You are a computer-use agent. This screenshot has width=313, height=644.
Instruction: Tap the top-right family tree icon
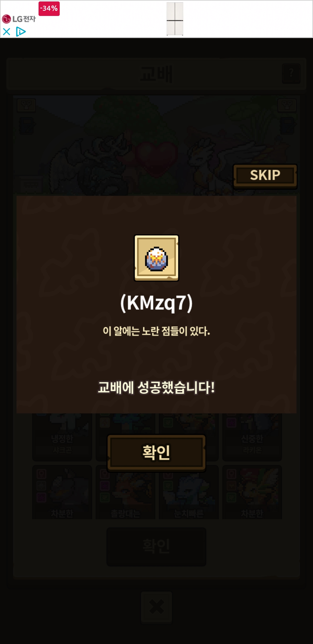[287, 105]
